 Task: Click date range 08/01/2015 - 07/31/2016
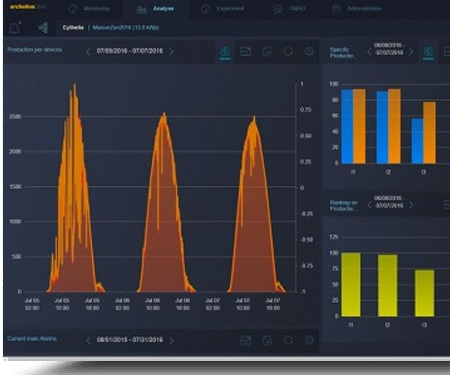coord(130,340)
